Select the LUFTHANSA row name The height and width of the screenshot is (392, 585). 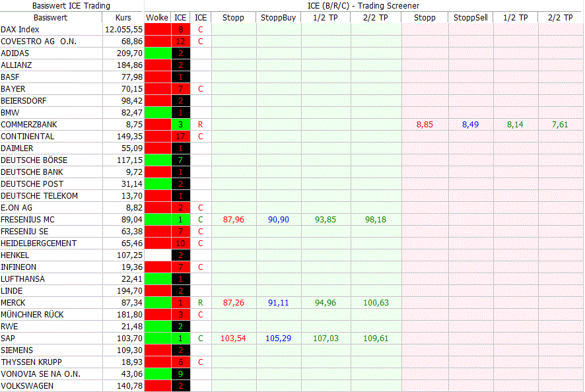[22, 279]
